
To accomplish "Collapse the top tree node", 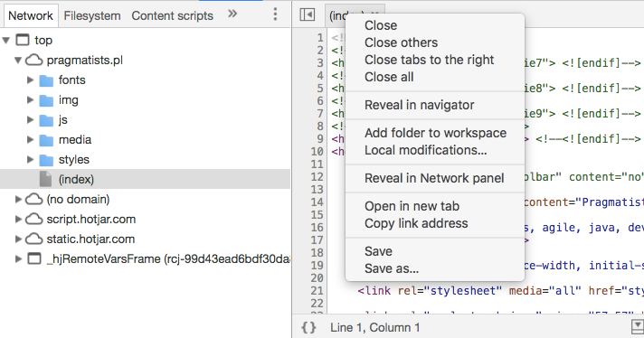I will (x=6, y=40).
